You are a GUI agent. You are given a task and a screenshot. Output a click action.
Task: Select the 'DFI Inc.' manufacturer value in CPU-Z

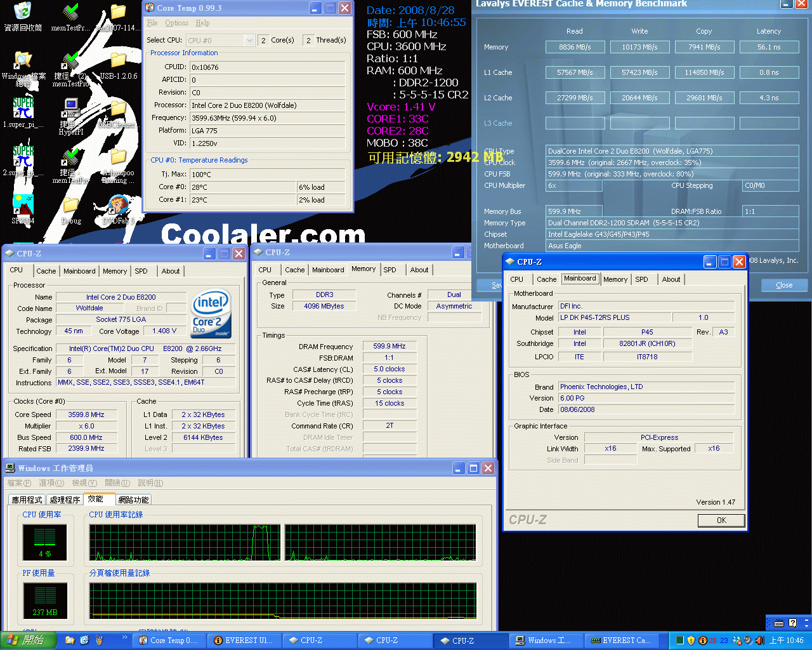click(x=646, y=306)
